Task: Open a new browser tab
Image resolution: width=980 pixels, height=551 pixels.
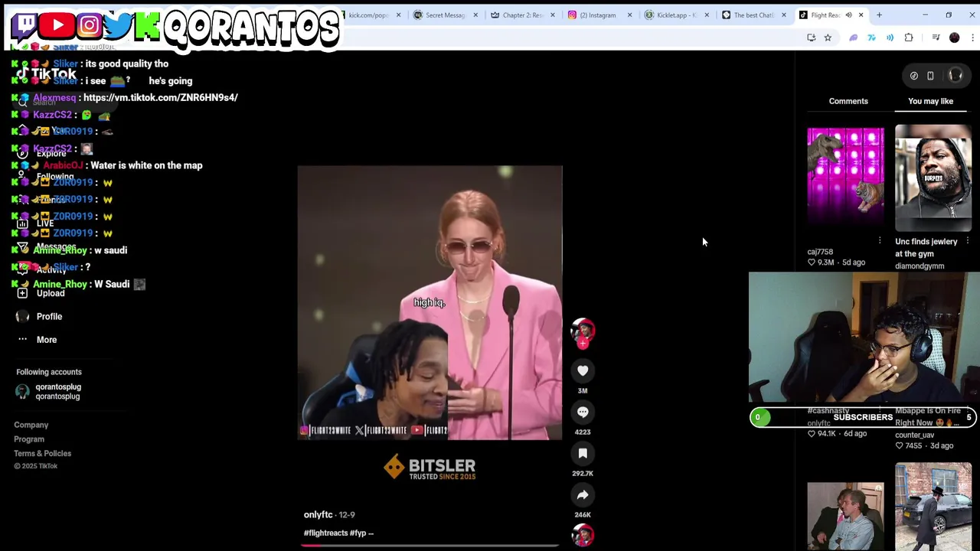Action: coord(879,15)
